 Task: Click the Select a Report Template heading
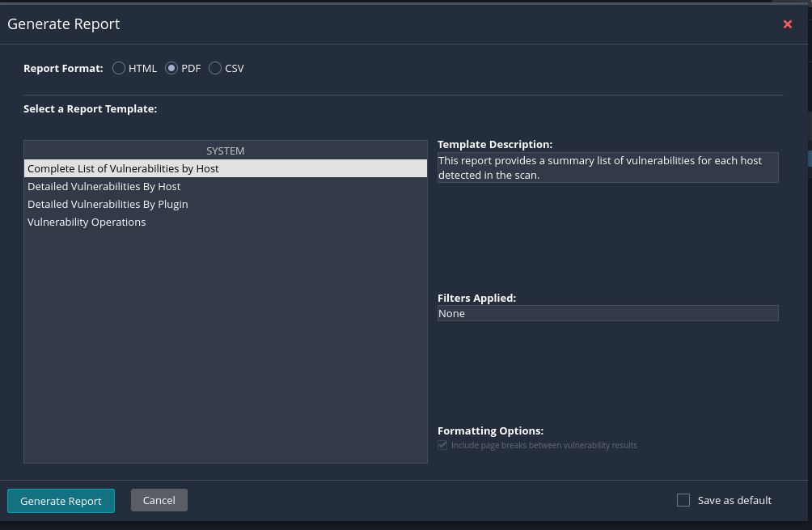90,108
